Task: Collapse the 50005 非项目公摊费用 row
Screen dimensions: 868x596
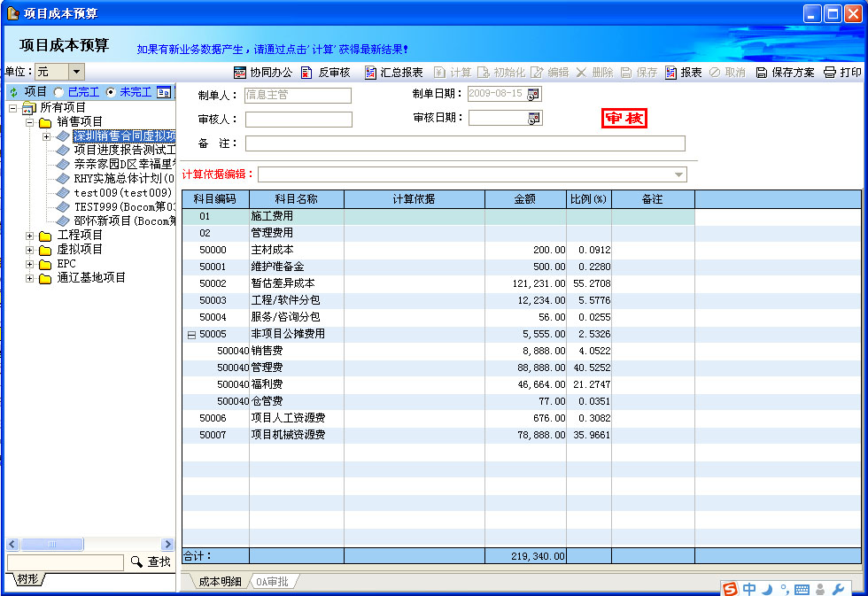Action: click(191, 335)
